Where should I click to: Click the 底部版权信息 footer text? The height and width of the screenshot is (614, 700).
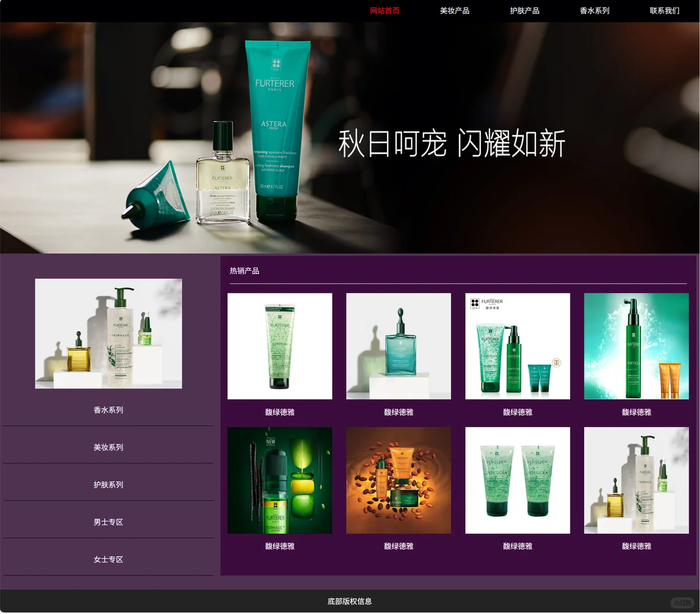tap(349, 601)
